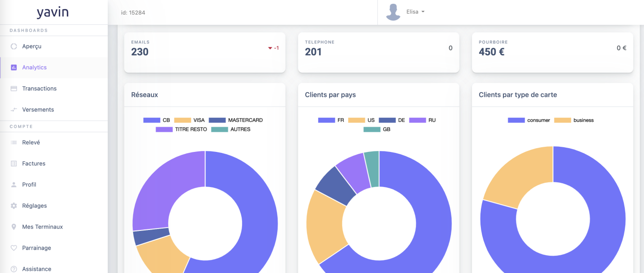The height and width of the screenshot is (273, 644).
Task: Click the Relevé list icon
Action: click(14, 143)
